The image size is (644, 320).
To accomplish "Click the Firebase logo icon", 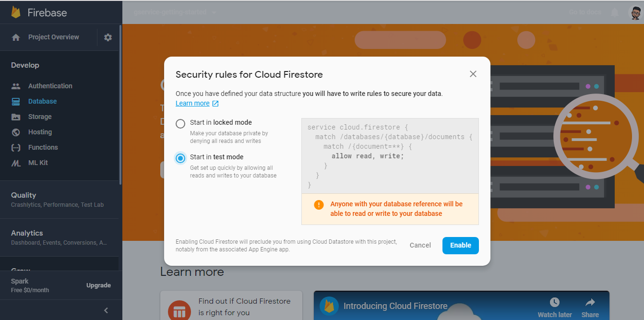I will point(16,12).
